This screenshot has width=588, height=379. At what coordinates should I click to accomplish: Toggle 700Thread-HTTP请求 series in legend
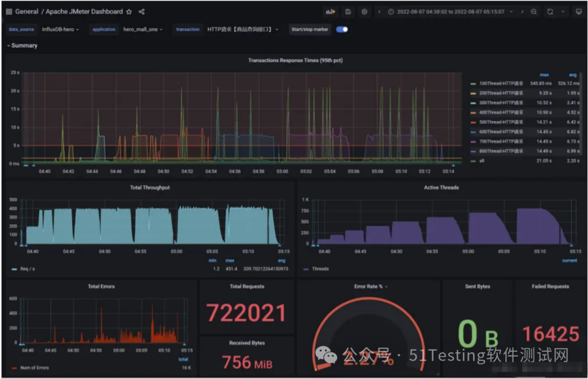click(x=501, y=142)
